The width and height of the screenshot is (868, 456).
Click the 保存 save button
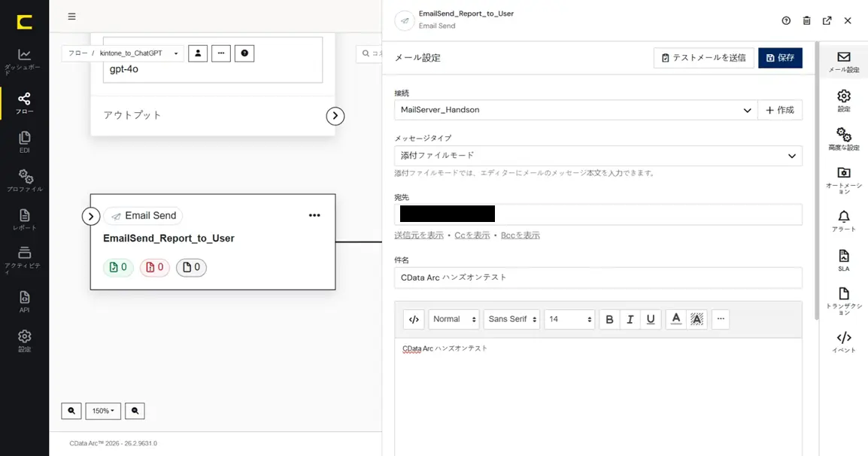pyautogui.click(x=780, y=58)
